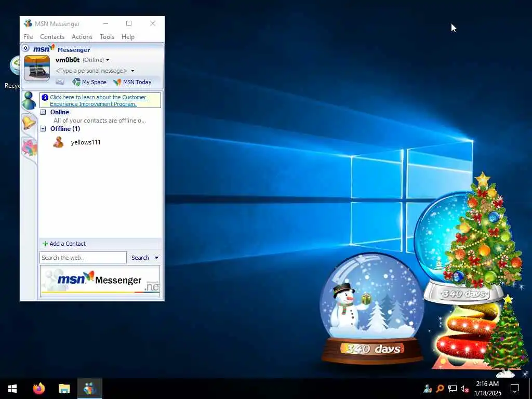532x399 pixels.
Task: Open the Tools menu
Action: tap(107, 37)
